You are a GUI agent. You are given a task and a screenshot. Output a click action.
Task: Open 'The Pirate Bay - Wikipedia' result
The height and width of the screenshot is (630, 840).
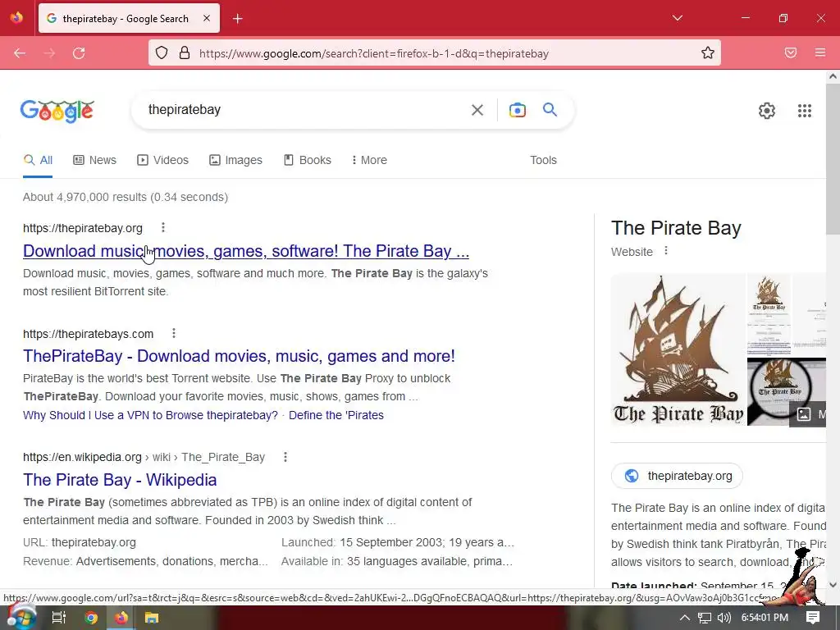120,480
